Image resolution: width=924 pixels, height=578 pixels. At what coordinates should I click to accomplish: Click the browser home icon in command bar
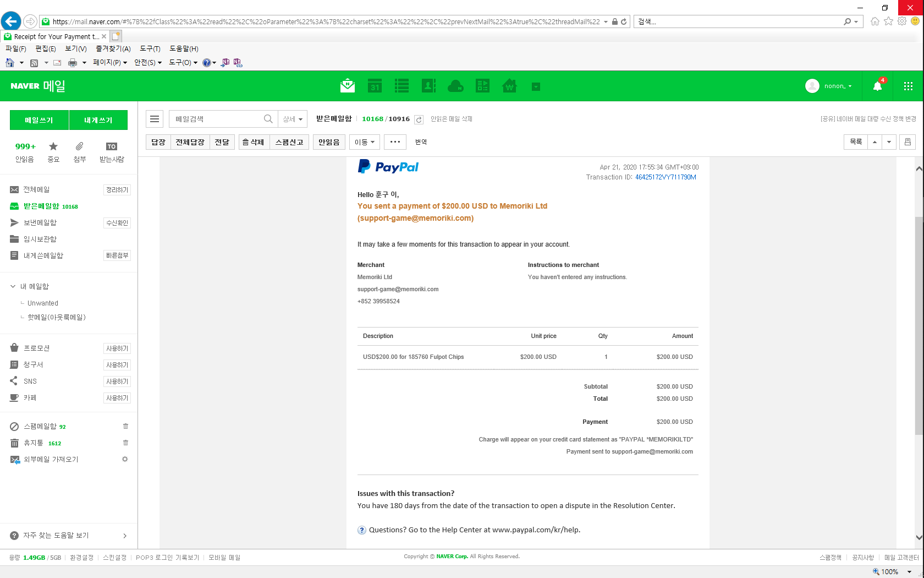coord(10,63)
